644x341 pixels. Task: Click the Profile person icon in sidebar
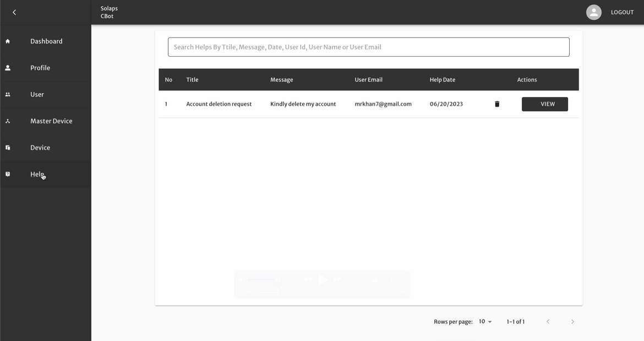tap(8, 68)
